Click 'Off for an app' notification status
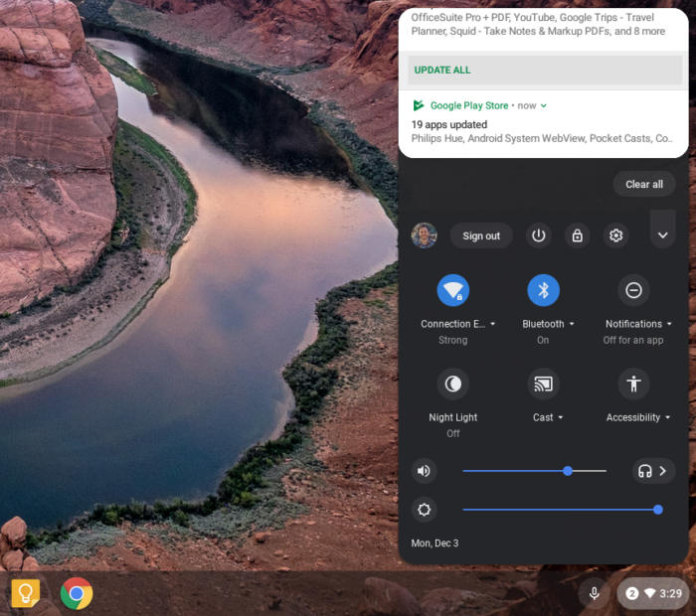 click(x=633, y=341)
